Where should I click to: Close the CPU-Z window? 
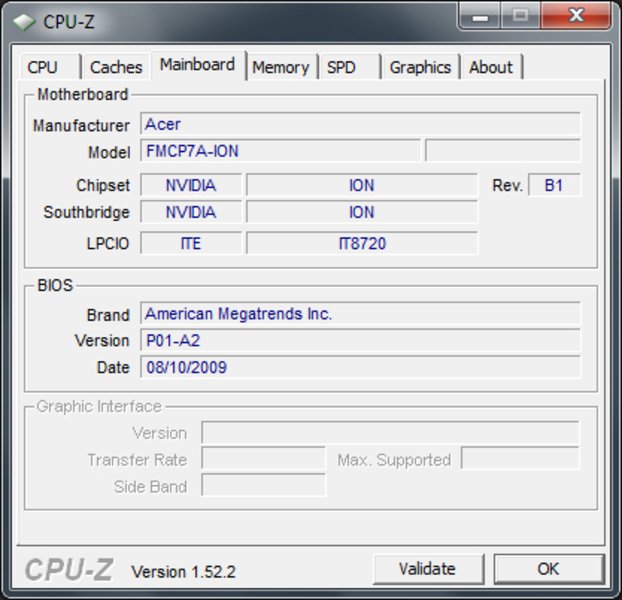[576, 16]
